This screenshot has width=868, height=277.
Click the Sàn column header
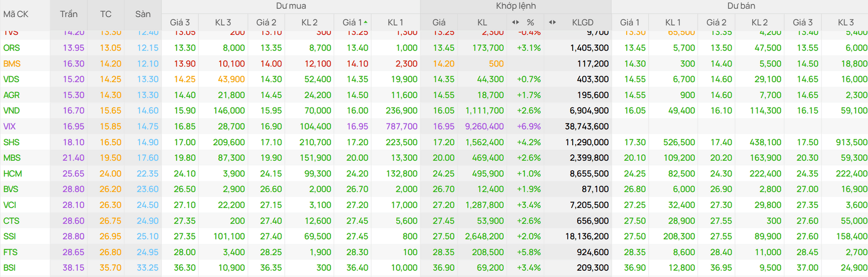tap(143, 14)
